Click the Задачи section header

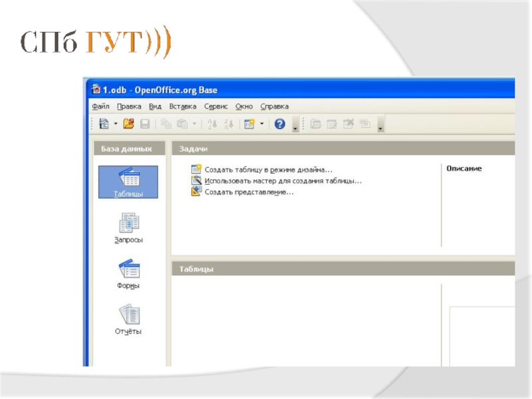tap(343, 148)
